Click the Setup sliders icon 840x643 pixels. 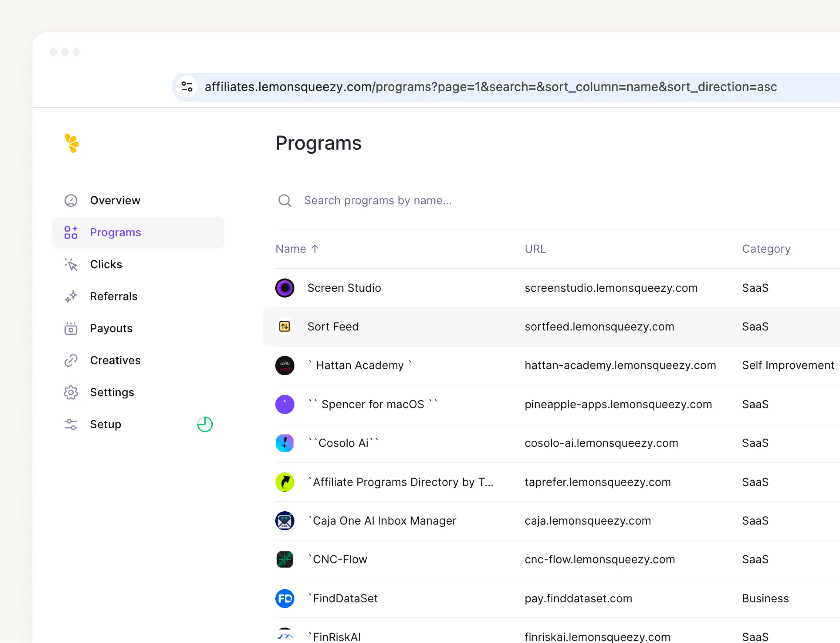pos(71,424)
